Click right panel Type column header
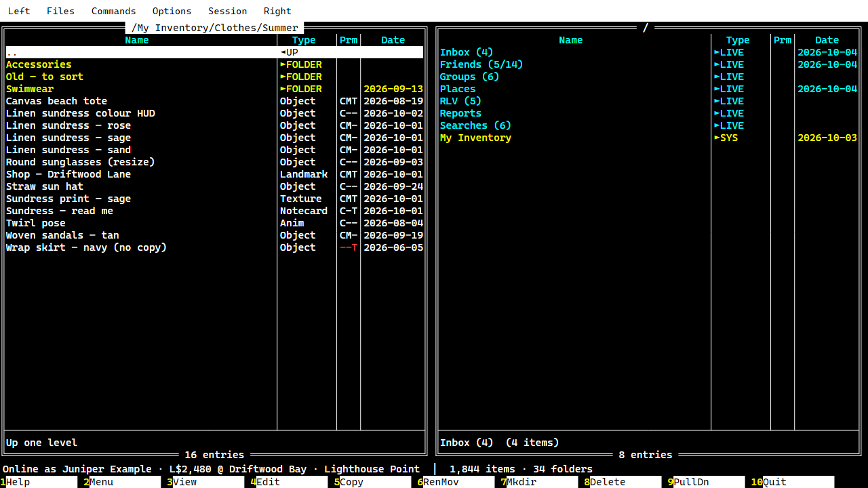The image size is (868, 488). [x=738, y=40]
